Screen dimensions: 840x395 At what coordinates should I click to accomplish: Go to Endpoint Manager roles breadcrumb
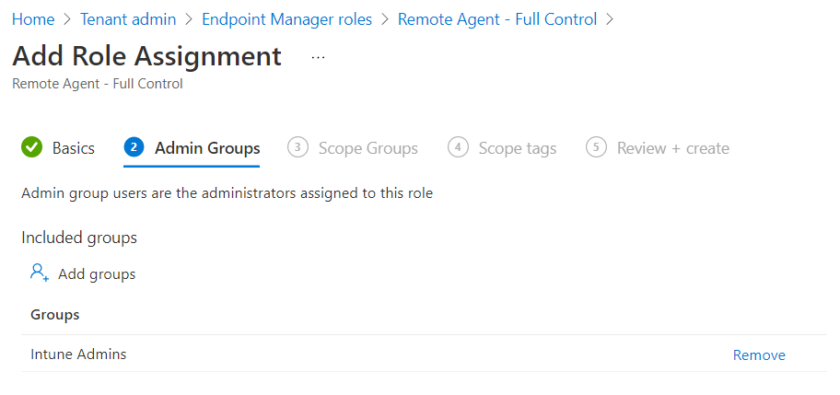287,20
